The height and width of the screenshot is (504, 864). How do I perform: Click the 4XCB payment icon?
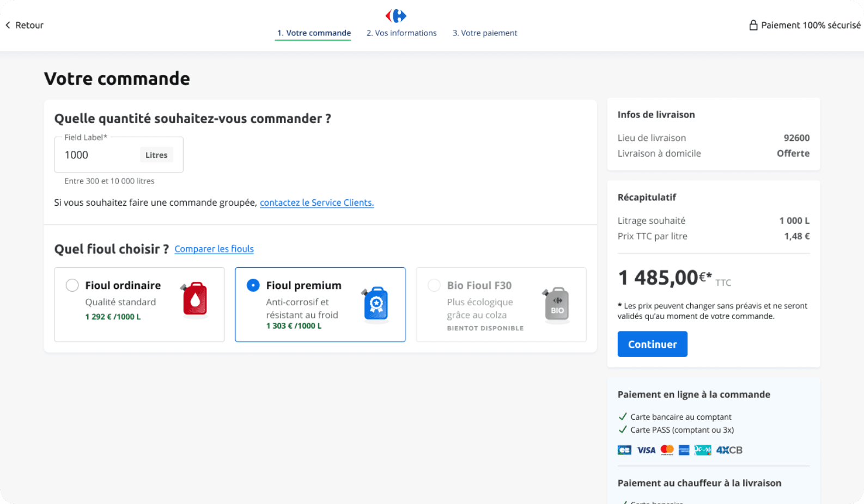pos(728,450)
